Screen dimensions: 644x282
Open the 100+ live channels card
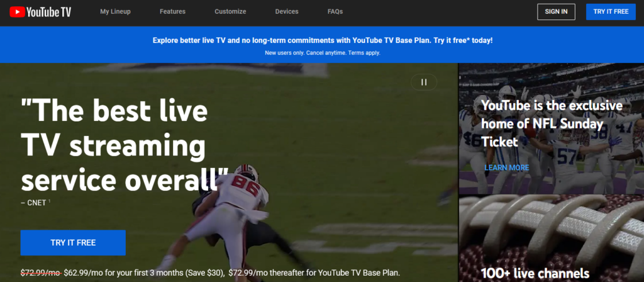tap(535, 273)
